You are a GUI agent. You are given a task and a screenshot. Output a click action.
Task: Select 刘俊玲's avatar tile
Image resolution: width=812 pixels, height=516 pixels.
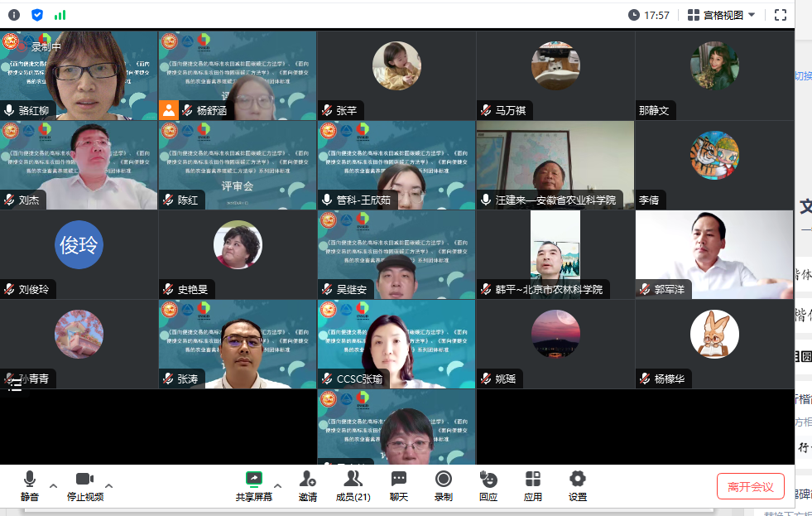click(x=79, y=247)
